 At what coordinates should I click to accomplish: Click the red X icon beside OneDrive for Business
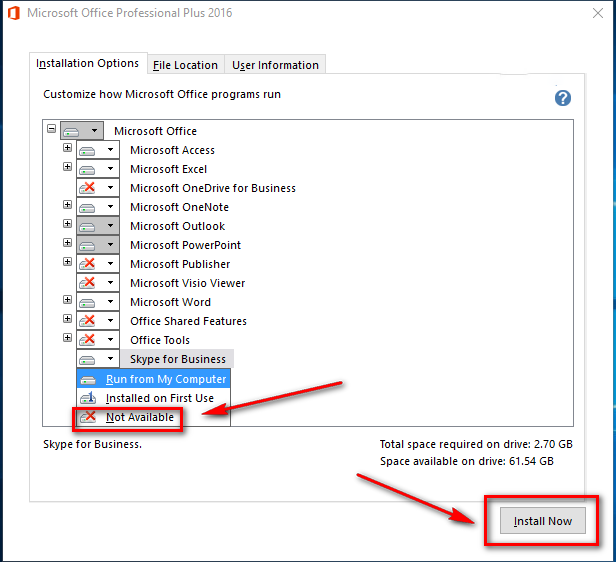[x=88, y=188]
